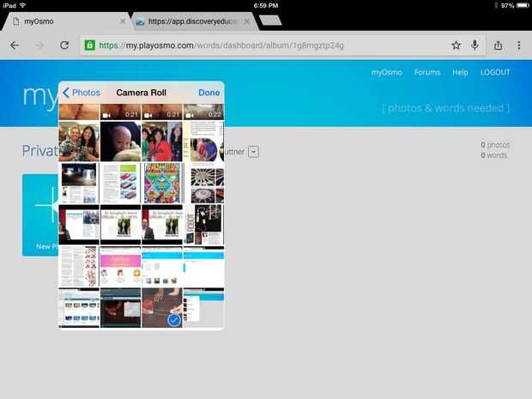Click the green secure lock icon
Viewport: 532px width, 399px height.
click(90, 45)
